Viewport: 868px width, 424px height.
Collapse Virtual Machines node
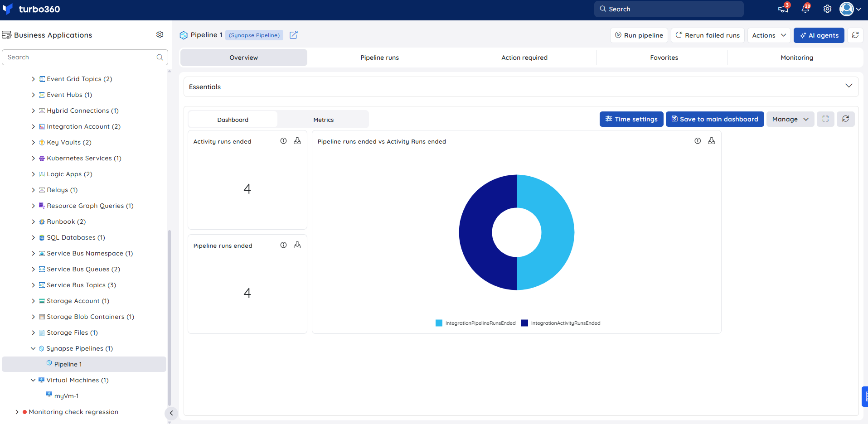tap(33, 380)
